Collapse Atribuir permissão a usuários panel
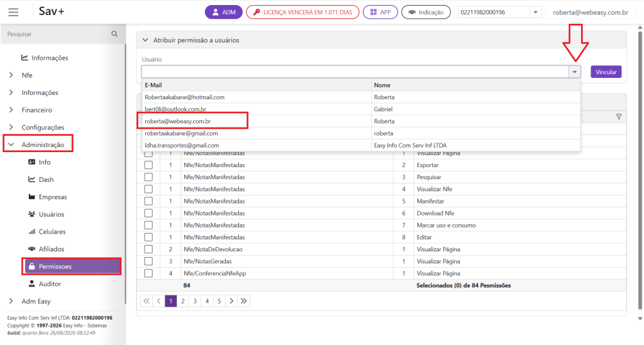 [x=145, y=40]
